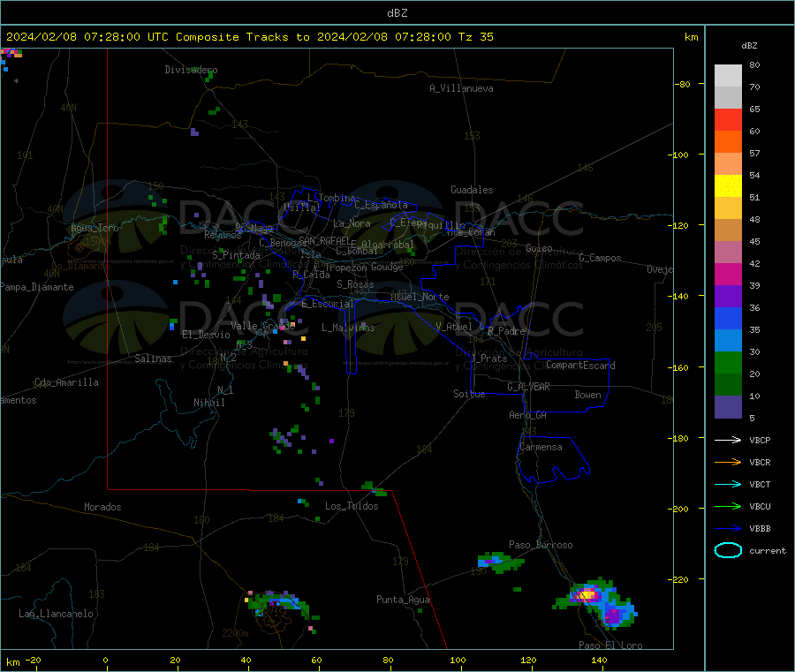Click the 'CompartEscard' map label
This screenshot has width=795, height=672.
tap(580, 366)
